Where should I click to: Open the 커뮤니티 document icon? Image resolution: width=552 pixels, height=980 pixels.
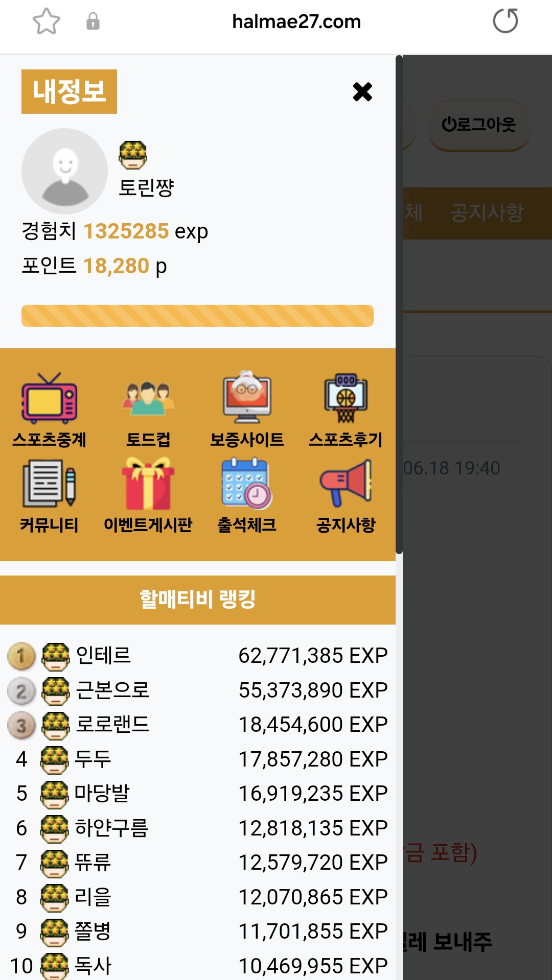[x=49, y=483]
